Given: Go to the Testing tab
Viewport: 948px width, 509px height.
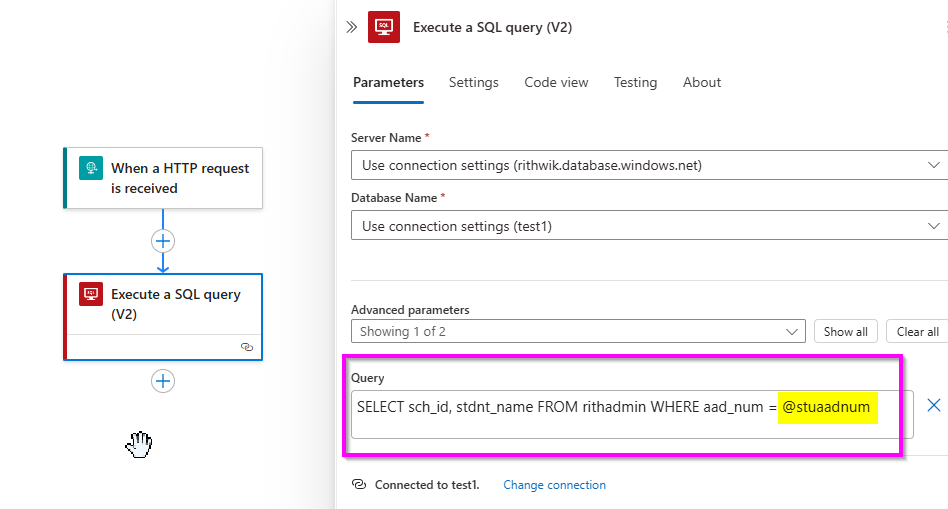Looking at the screenshot, I should click(635, 82).
